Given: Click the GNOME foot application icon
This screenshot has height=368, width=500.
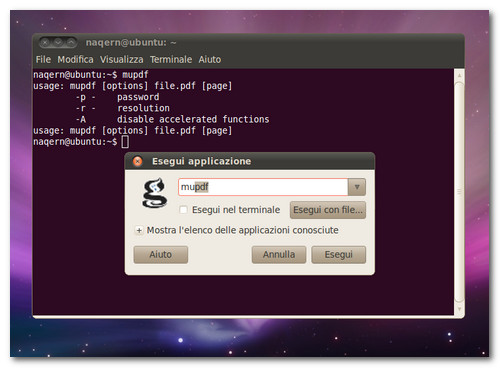Looking at the screenshot, I should [x=155, y=193].
